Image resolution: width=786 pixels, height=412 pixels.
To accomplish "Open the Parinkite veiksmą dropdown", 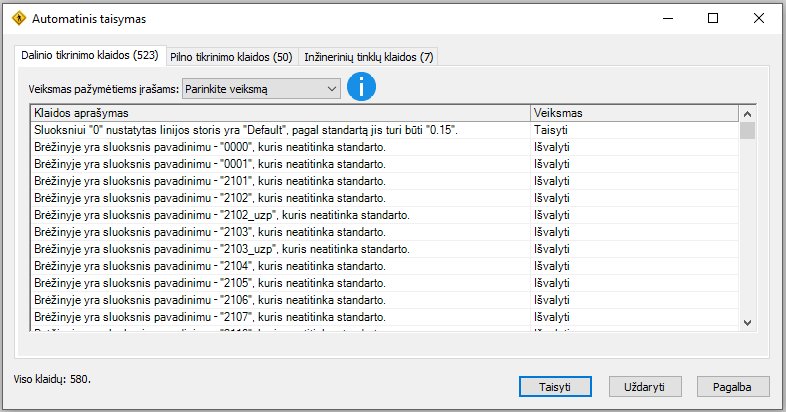I will pos(261,89).
